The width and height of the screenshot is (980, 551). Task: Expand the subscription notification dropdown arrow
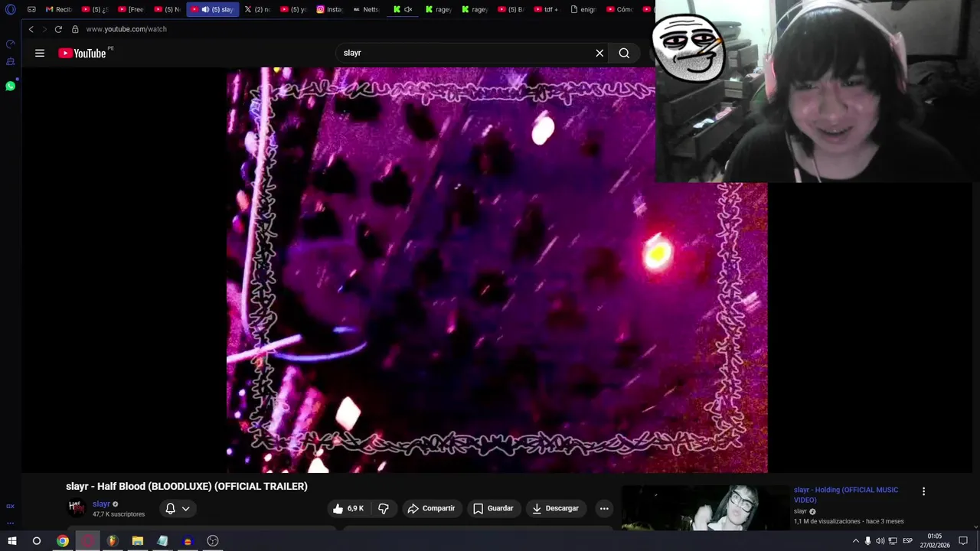coord(185,508)
